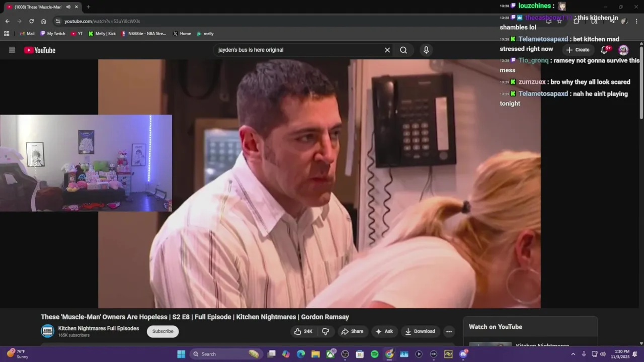Open the YT bookmark
644x362 pixels.
[77, 34]
